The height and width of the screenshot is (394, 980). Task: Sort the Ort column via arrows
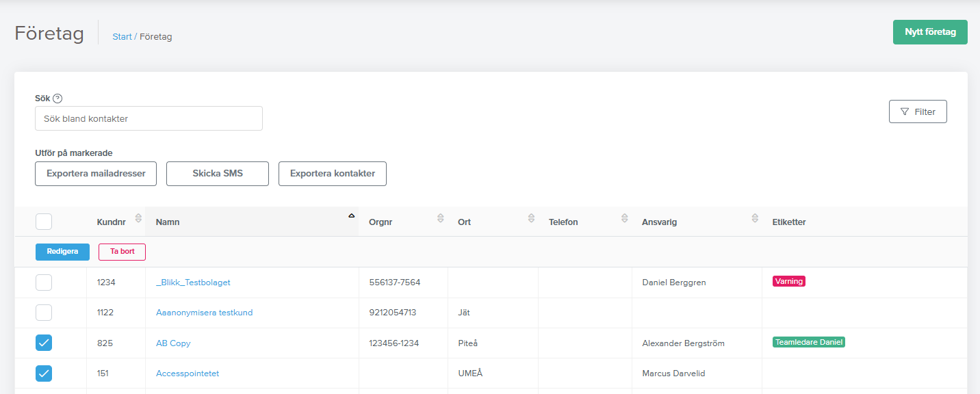(531, 218)
